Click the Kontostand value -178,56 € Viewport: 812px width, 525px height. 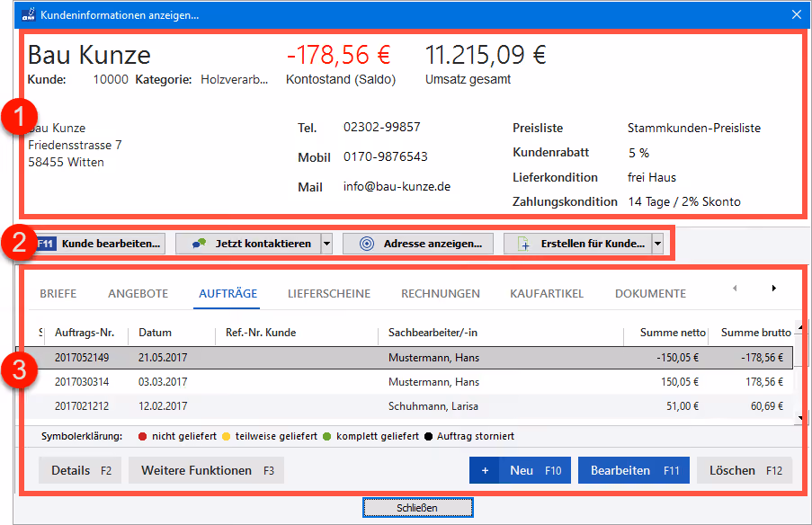point(339,55)
